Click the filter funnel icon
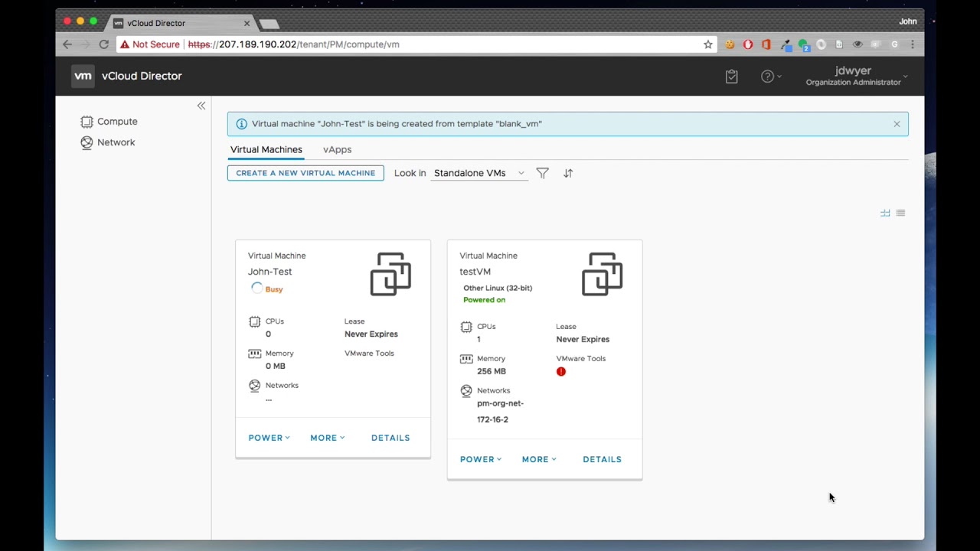The height and width of the screenshot is (551, 980). point(542,173)
